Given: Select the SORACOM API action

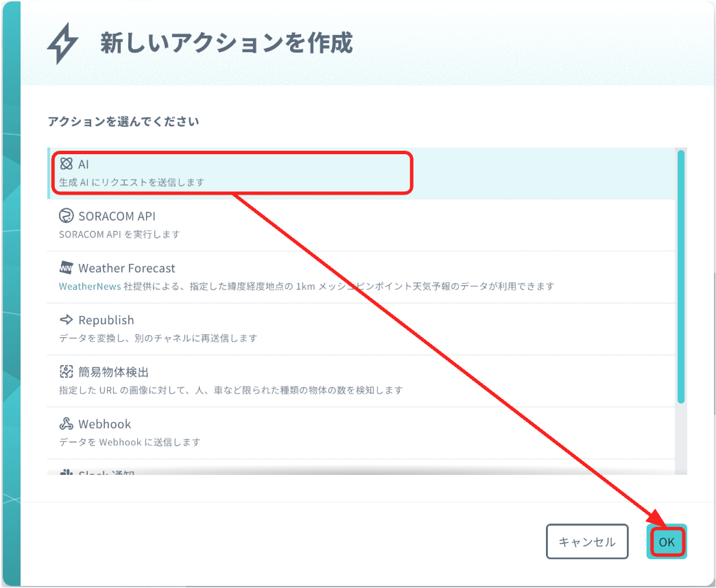Looking at the screenshot, I should [274, 223].
